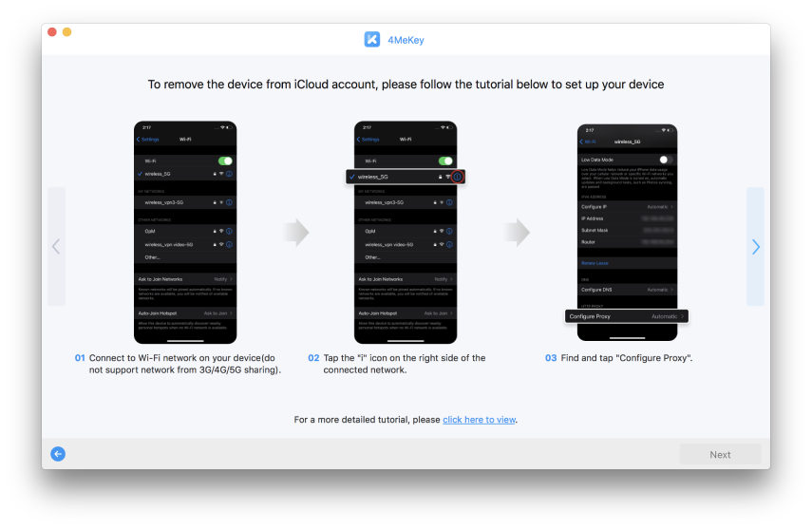
Task: Go to the next tutorial slide with right chevron
Action: pyautogui.click(x=755, y=247)
